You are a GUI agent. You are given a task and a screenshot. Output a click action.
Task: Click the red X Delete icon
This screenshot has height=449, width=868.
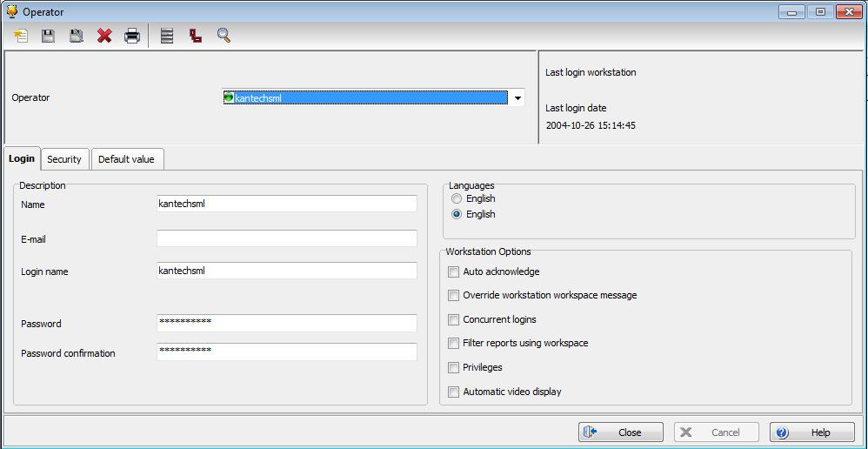104,37
